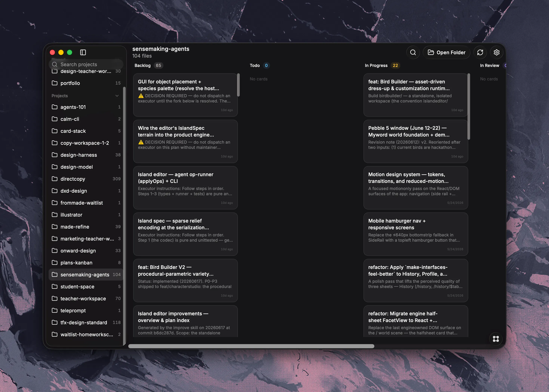549x392 pixels.
Task: Click the folder icon beside card-stack
Action: pos(55,131)
